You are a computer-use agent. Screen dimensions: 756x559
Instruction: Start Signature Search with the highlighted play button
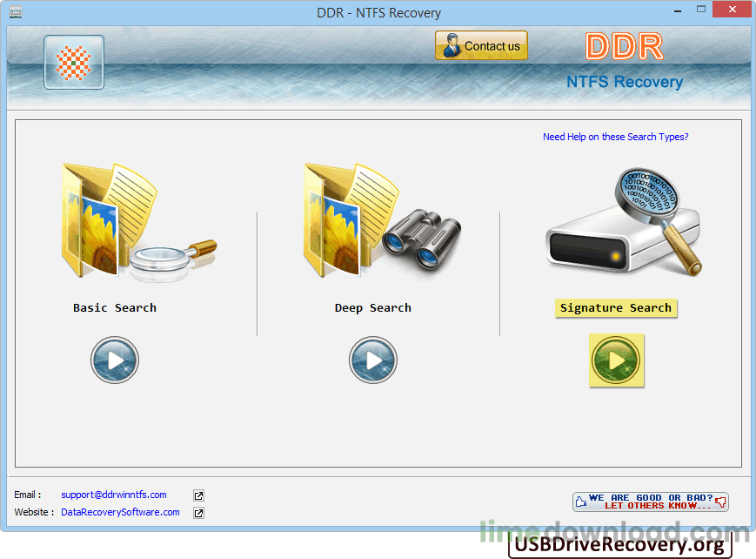616,360
